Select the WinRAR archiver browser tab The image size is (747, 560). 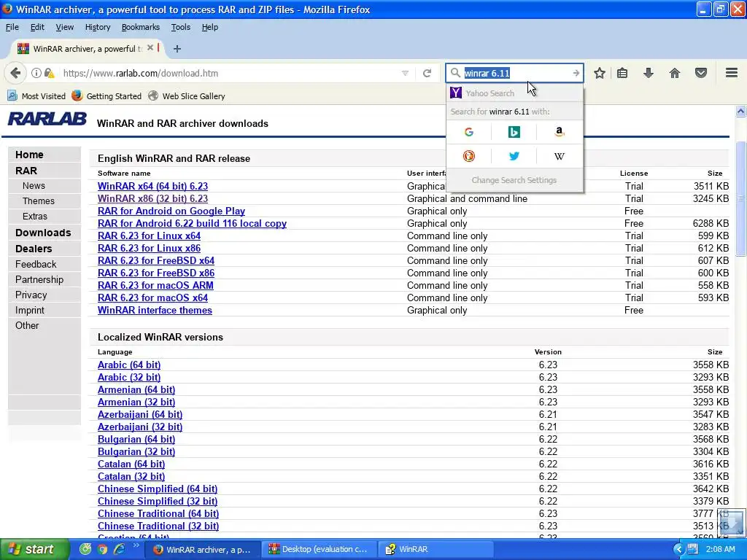click(x=86, y=49)
